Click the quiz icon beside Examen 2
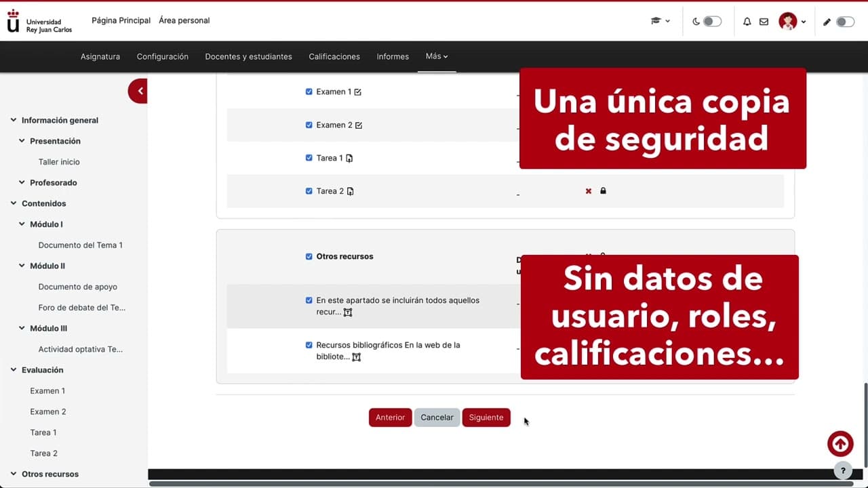Image resolution: width=868 pixels, height=488 pixels. (x=359, y=125)
